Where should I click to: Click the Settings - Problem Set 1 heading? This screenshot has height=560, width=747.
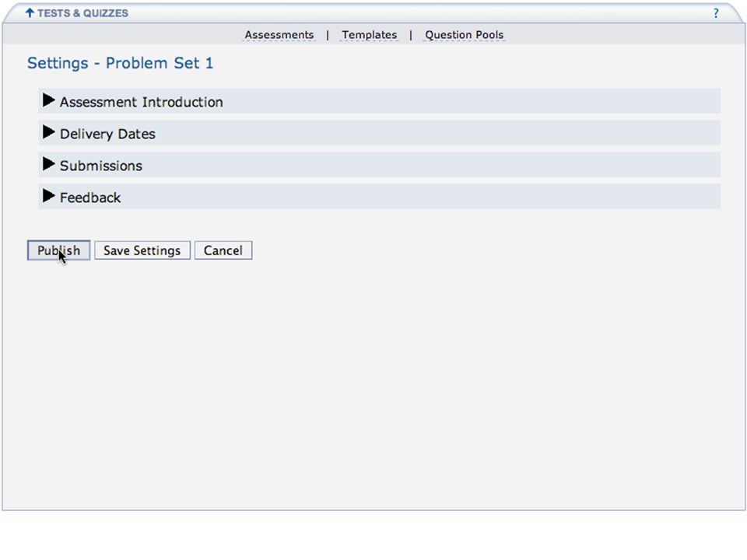[x=120, y=63]
